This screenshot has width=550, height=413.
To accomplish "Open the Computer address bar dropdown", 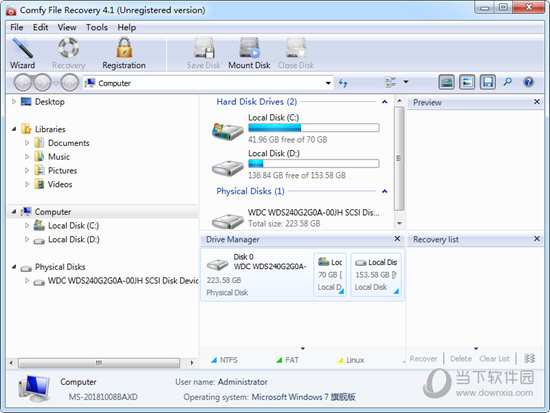I will pyautogui.click(x=328, y=83).
